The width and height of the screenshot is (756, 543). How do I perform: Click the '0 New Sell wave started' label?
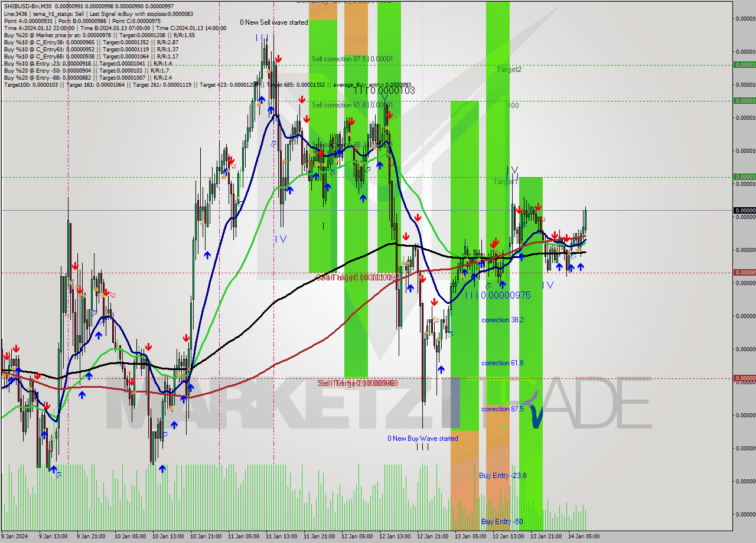click(x=274, y=22)
